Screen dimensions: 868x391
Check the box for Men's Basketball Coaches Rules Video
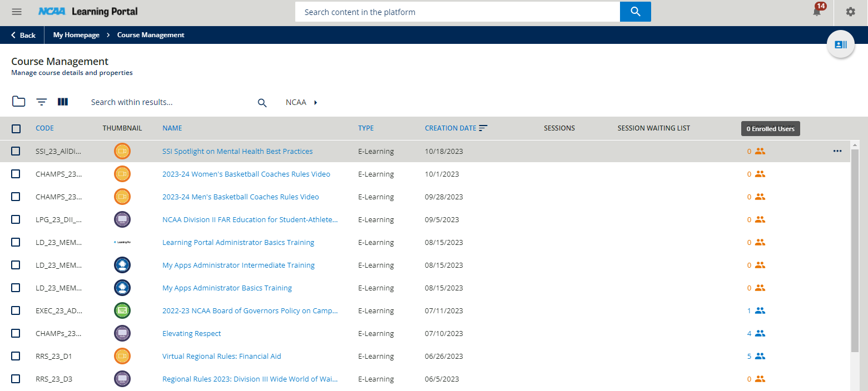(x=16, y=197)
